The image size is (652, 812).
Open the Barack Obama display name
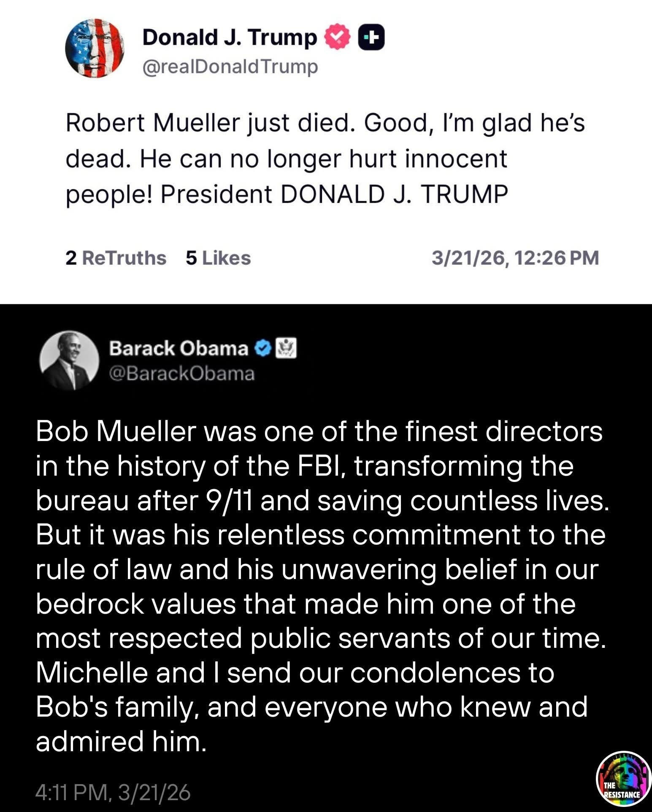pyautogui.click(x=179, y=349)
